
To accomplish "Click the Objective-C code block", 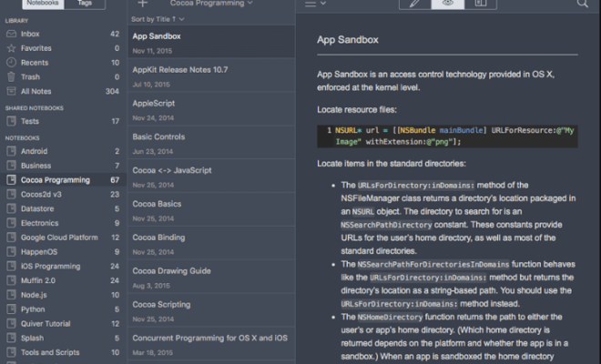I will coord(447,136).
